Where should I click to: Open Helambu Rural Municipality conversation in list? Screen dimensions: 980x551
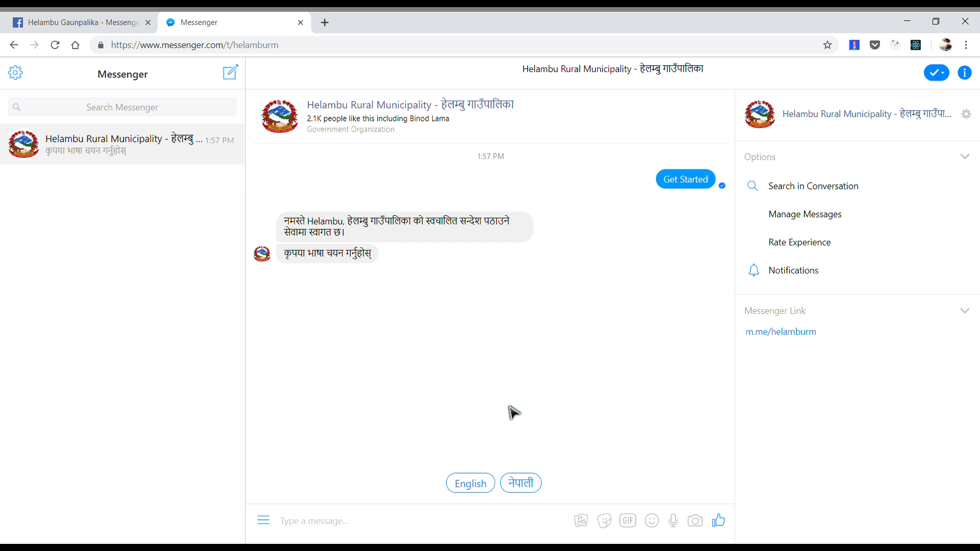click(122, 144)
